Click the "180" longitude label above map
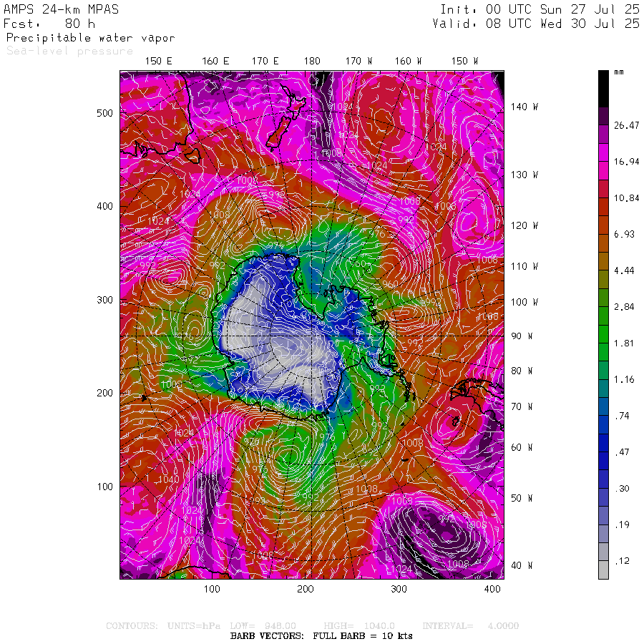This screenshot has height=644, width=644. point(312,62)
